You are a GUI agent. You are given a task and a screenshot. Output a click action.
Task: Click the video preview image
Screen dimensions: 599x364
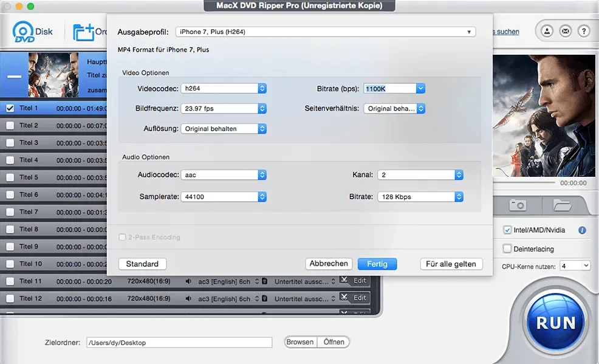[544, 115]
